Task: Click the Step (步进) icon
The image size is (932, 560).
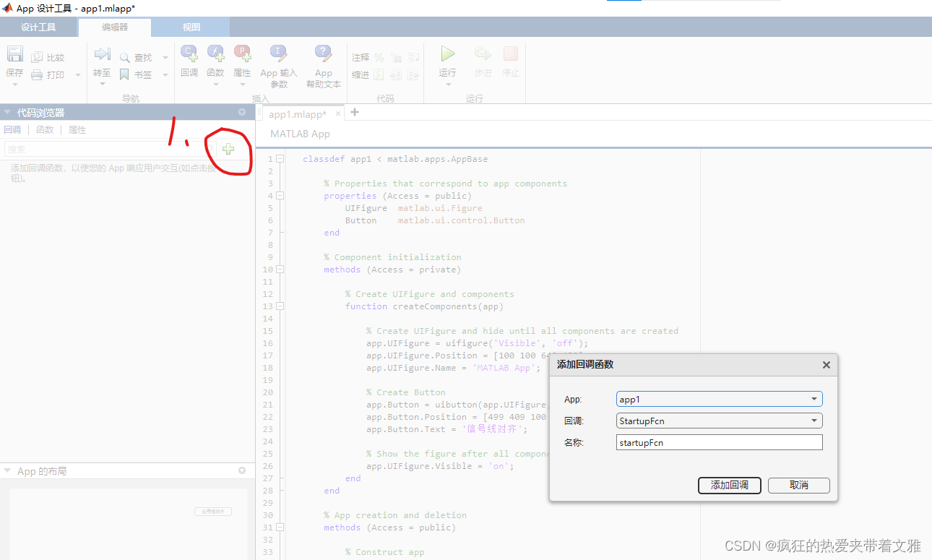Action: tap(483, 54)
